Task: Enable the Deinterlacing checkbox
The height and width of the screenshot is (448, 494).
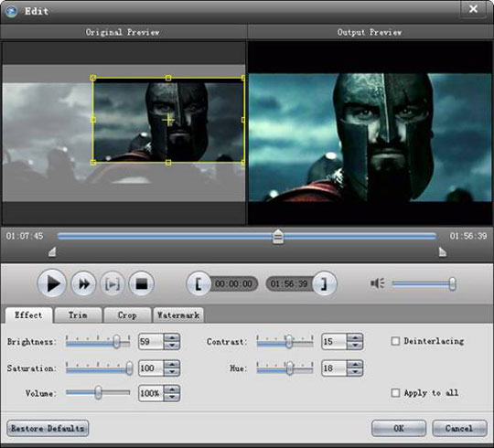Action: (x=395, y=341)
